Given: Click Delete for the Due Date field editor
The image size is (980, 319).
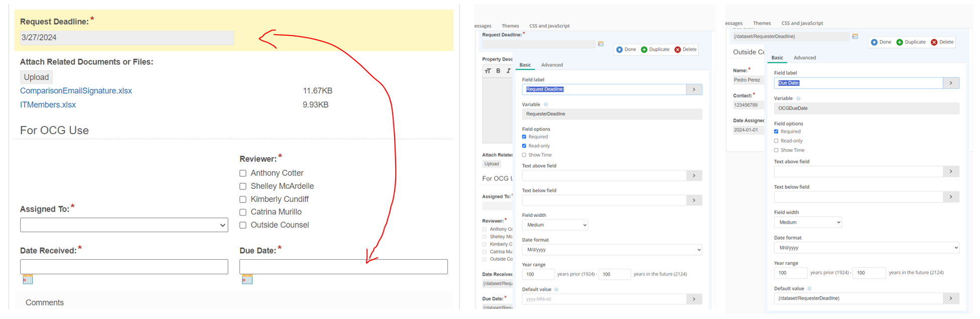Looking at the screenshot, I should click(x=942, y=42).
